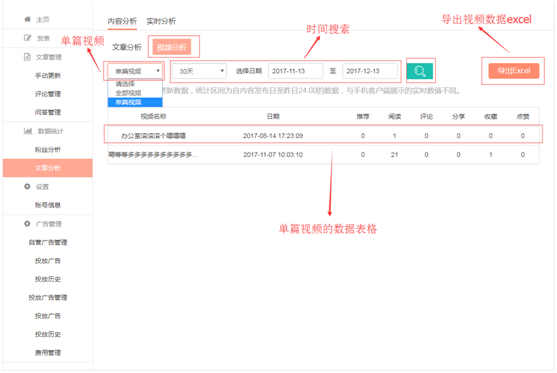Click the 日期 column header
The height and width of the screenshot is (373, 557).
click(273, 117)
